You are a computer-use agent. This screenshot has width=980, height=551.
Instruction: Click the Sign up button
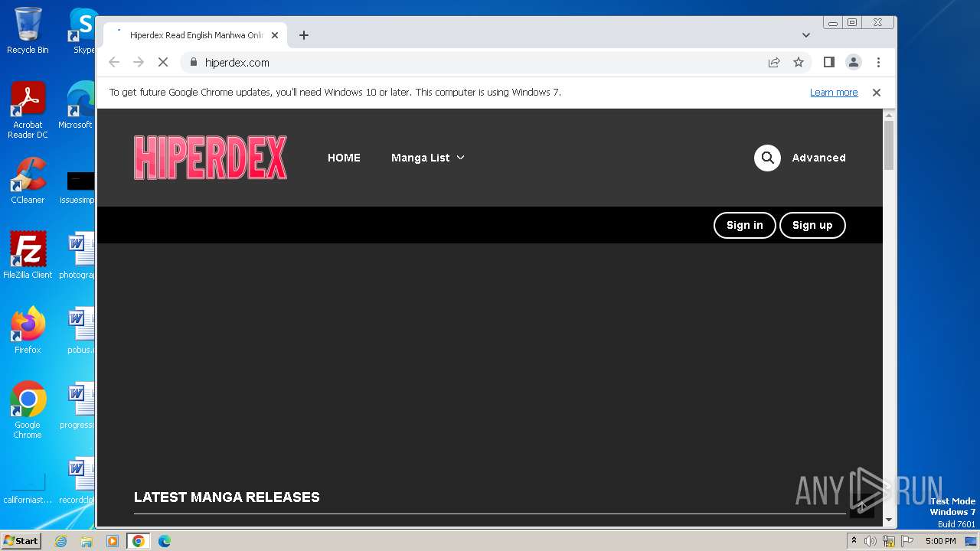[812, 225]
